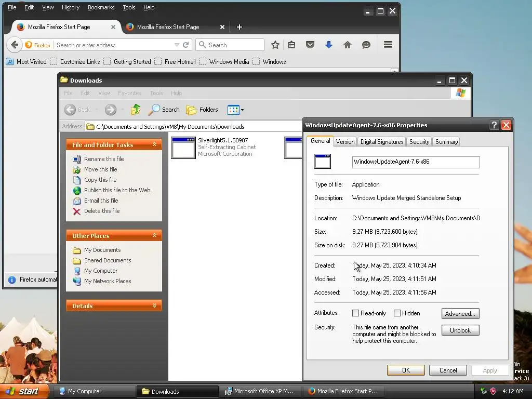This screenshot has width=532, height=399.
Task: Click the Up folder icon in Downloads
Action: point(136,110)
